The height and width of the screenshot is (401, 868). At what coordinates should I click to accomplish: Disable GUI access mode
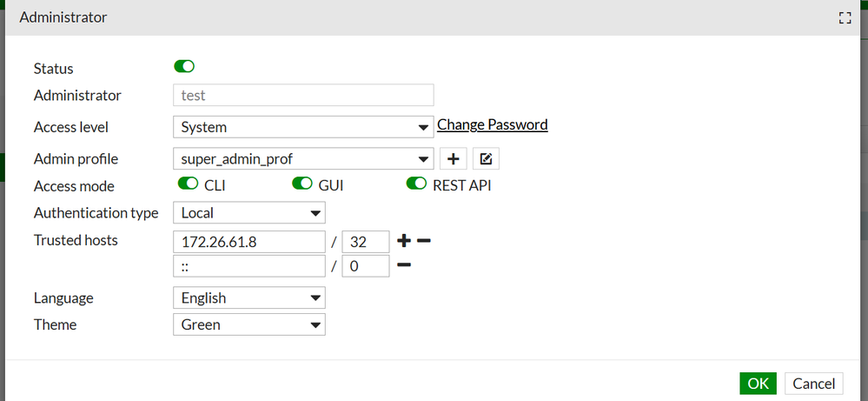coord(302,184)
